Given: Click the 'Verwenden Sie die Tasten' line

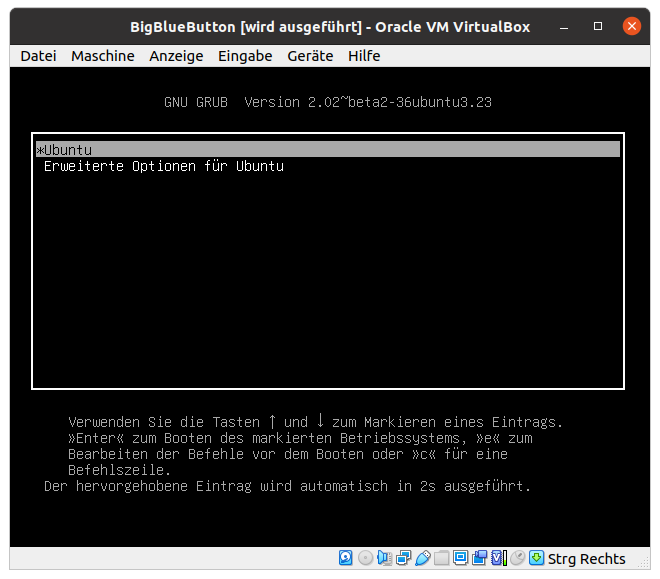Looking at the screenshot, I should pos(315,421).
